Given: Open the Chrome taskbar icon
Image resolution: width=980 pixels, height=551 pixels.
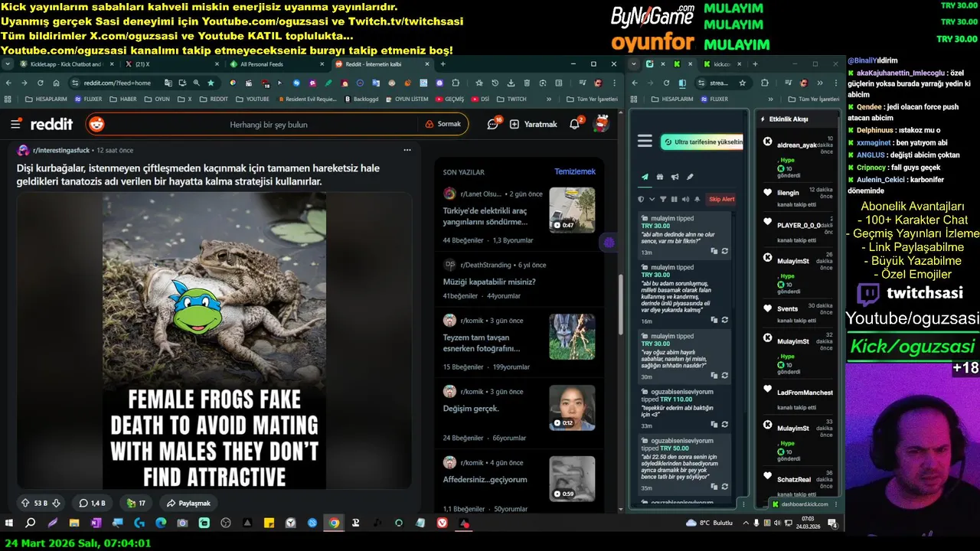Looking at the screenshot, I should (x=334, y=523).
